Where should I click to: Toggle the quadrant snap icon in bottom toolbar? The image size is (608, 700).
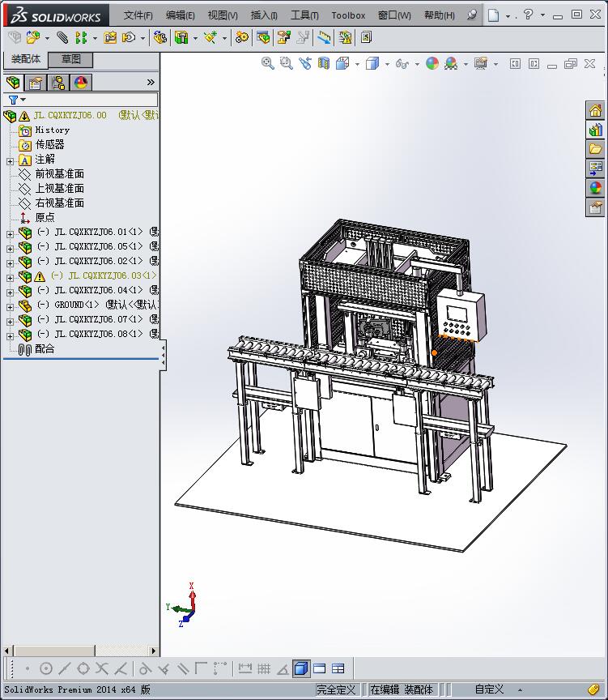[83, 668]
